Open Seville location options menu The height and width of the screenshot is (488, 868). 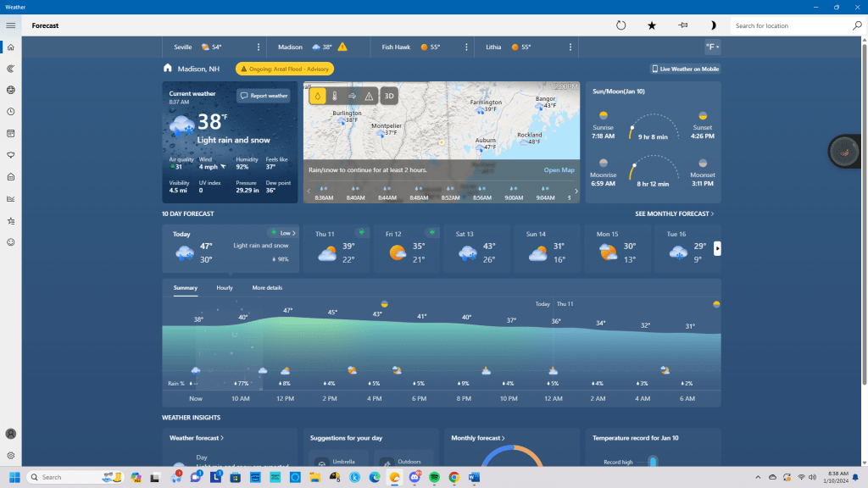(259, 47)
